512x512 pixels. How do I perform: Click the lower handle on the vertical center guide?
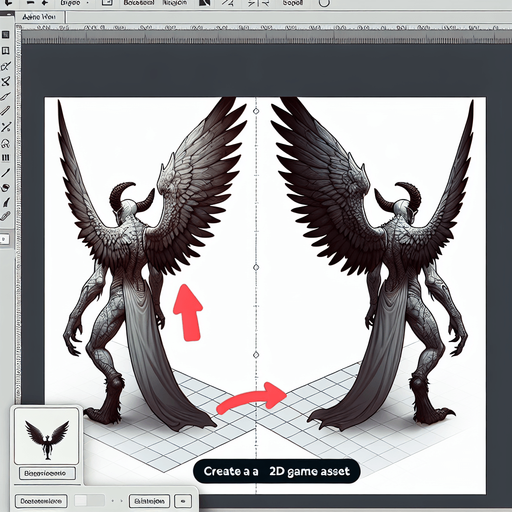point(256,355)
